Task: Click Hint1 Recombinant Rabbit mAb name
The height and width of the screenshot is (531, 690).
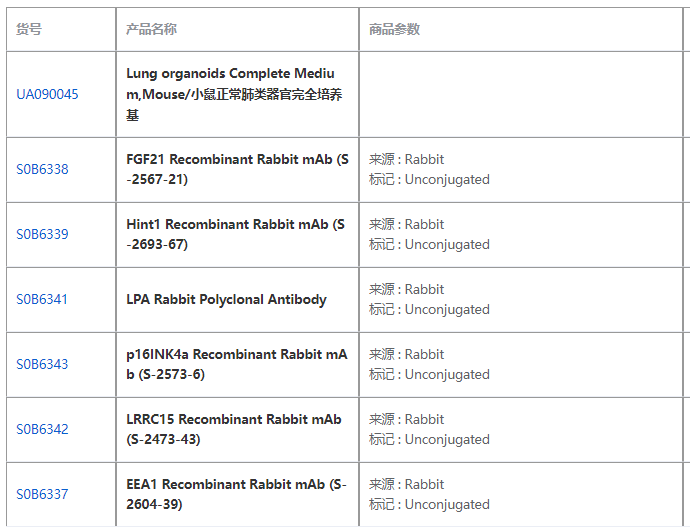Action: (236, 235)
